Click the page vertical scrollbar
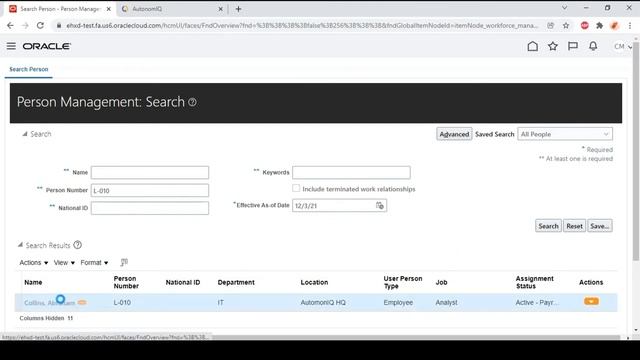Image resolution: width=640 pixels, height=360 pixels. click(x=636, y=151)
